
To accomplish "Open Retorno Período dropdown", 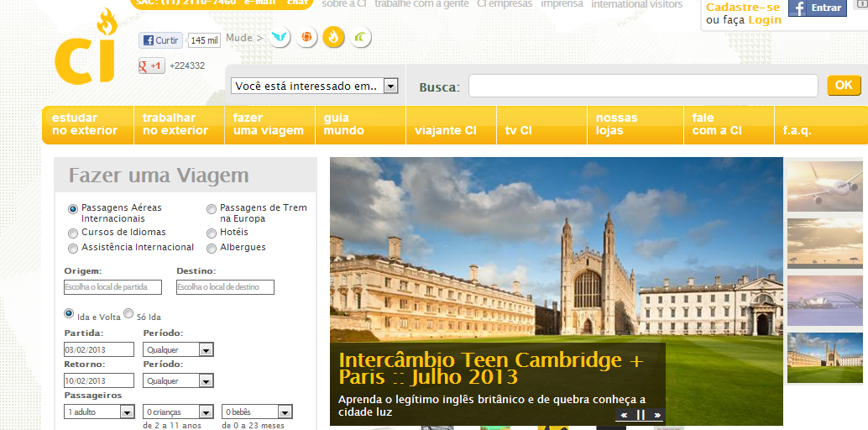I will 178,380.
